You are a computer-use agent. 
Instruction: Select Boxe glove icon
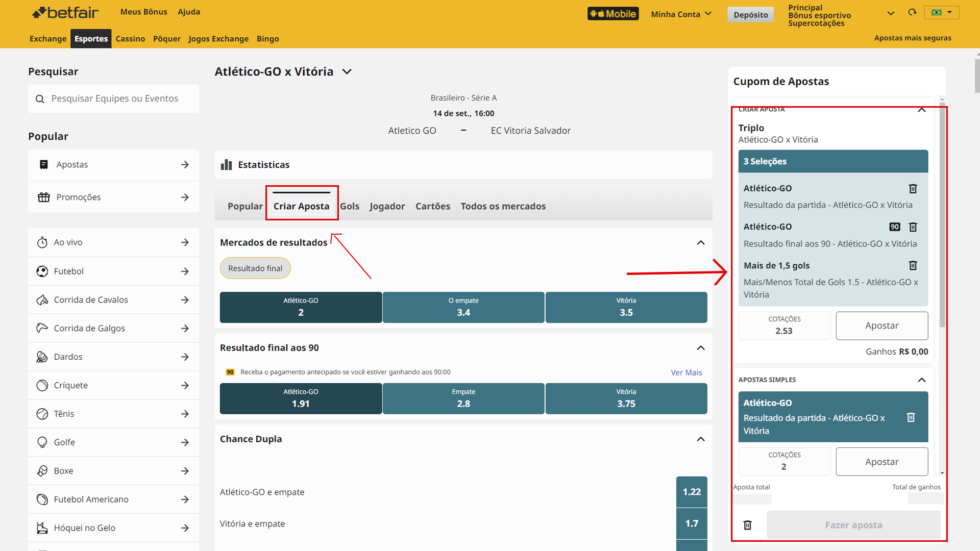pos(42,471)
